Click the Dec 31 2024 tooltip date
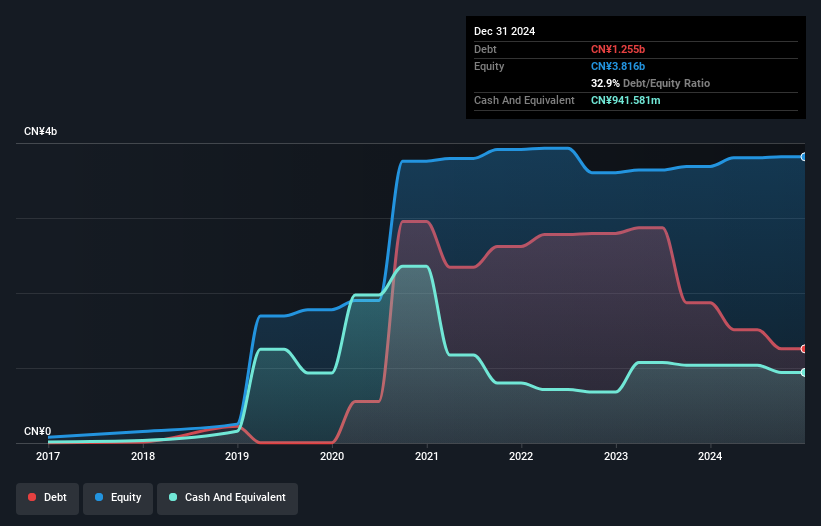 point(505,31)
